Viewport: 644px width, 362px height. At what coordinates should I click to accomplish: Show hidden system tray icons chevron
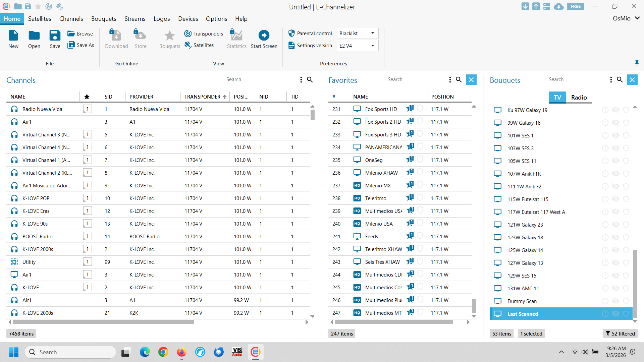(561, 352)
